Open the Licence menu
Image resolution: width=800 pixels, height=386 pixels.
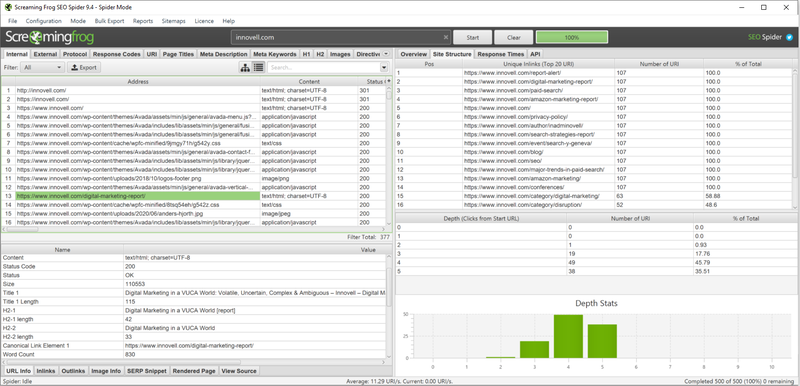coord(204,21)
